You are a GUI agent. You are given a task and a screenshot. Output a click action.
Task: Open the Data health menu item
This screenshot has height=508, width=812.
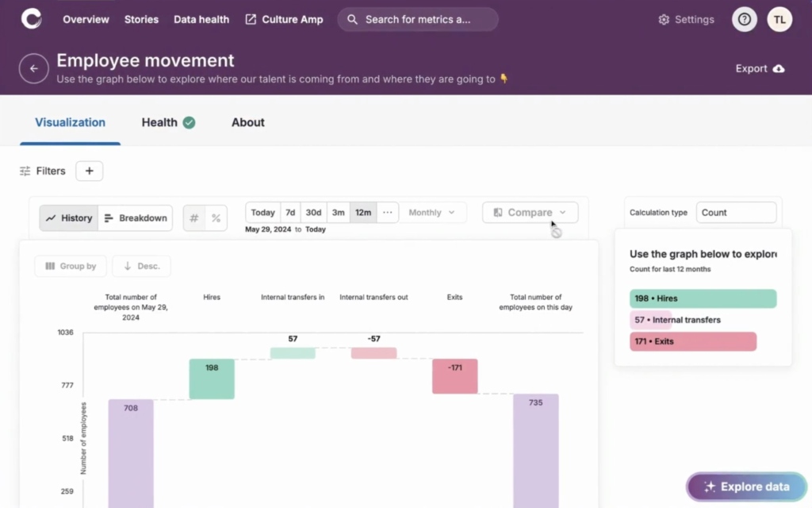click(201, 19)
